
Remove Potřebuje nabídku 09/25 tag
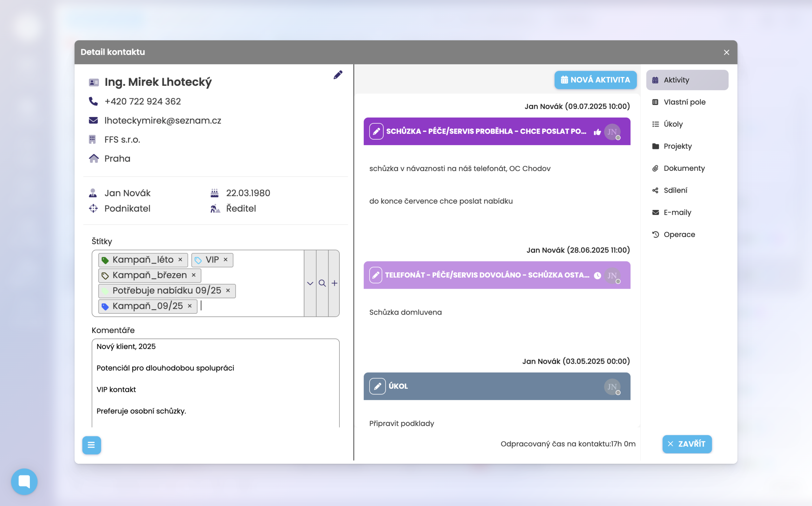point(228,291)
